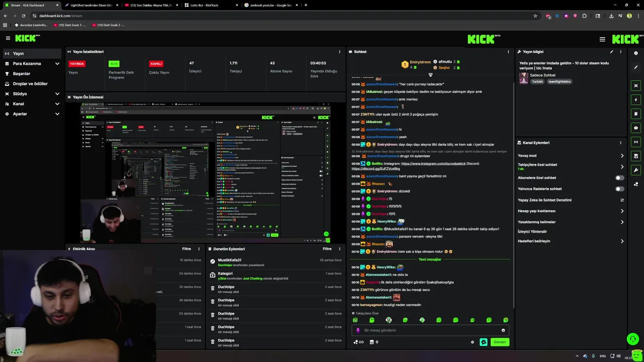Screen dimensions: 644x362
Task: Click the wrench icon in the right sidebar
Action: (x=636, y=170)
